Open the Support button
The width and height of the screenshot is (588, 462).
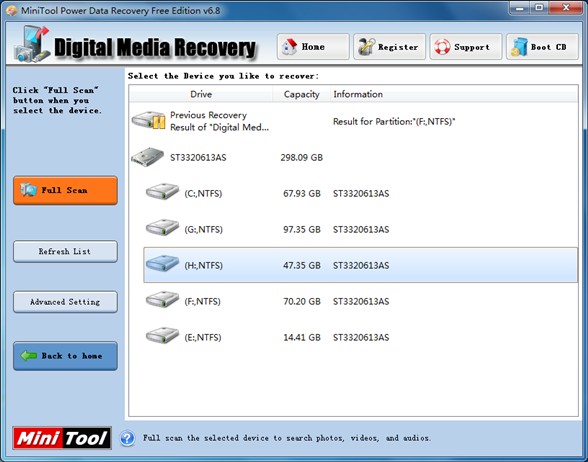click(x=466, y=47)
